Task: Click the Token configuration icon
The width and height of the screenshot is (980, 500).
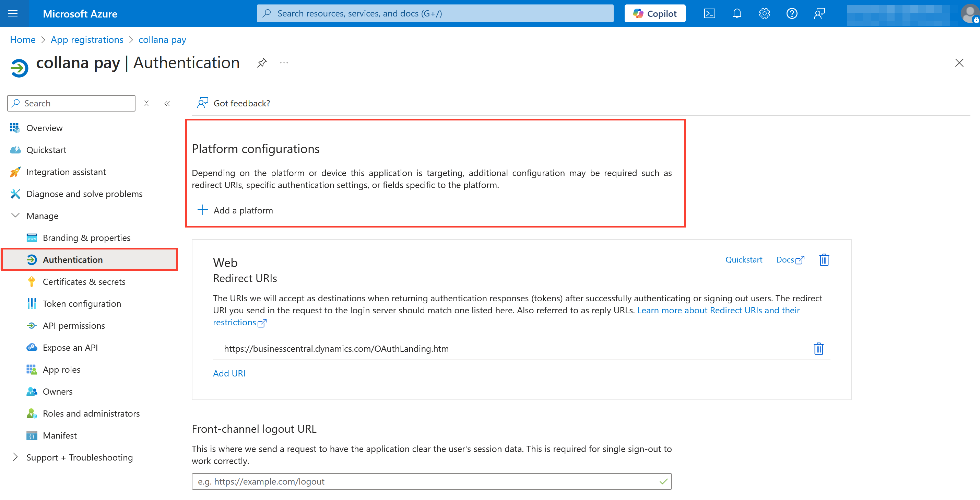Action: click(x=32, y=304)
